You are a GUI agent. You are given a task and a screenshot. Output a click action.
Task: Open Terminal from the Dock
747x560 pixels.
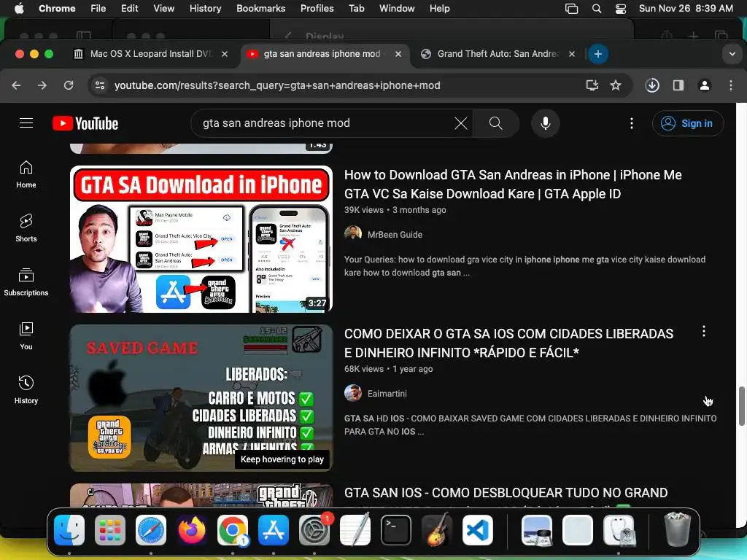396,530
